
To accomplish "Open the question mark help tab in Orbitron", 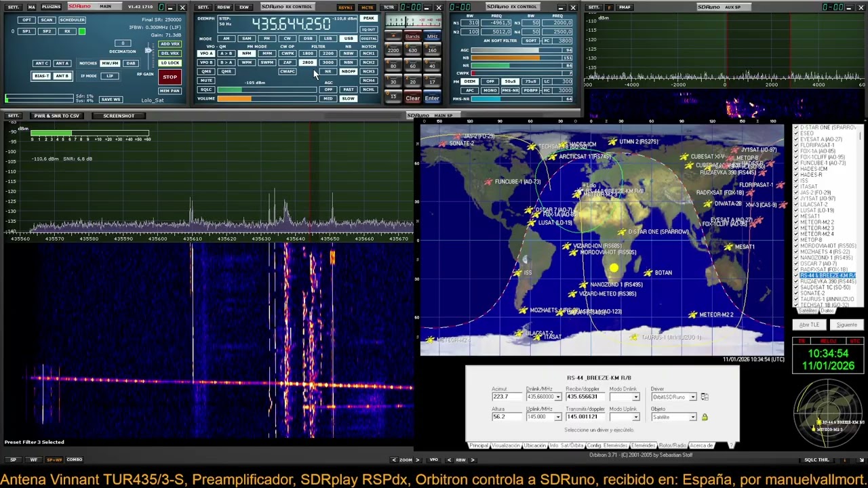I will click(x=731, y=445).
